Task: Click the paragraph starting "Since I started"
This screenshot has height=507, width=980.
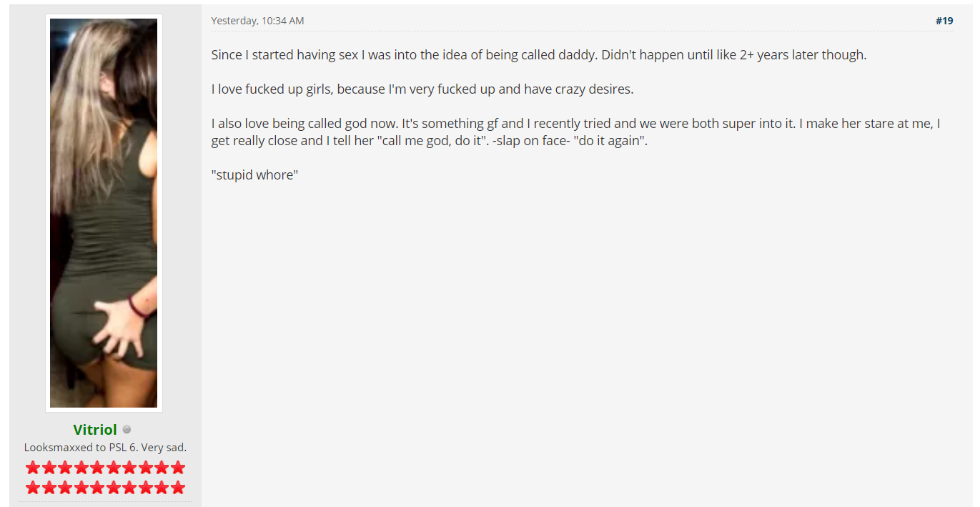Action: click(538, 55)
